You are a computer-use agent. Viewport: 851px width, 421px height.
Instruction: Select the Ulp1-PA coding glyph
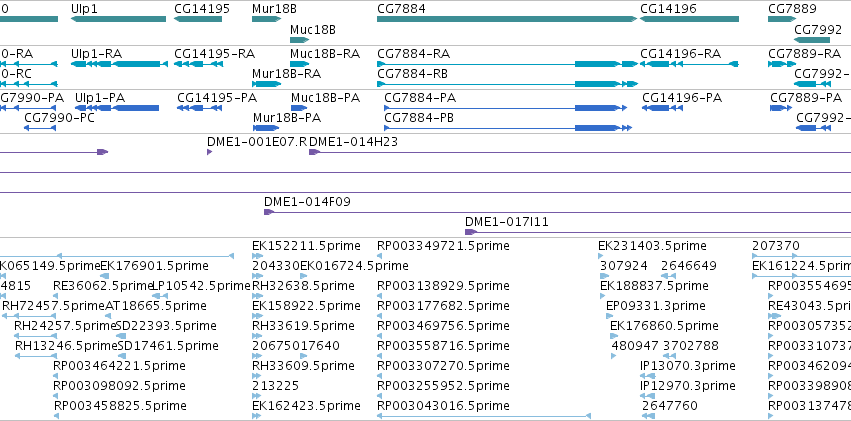(x=117, y=108)
